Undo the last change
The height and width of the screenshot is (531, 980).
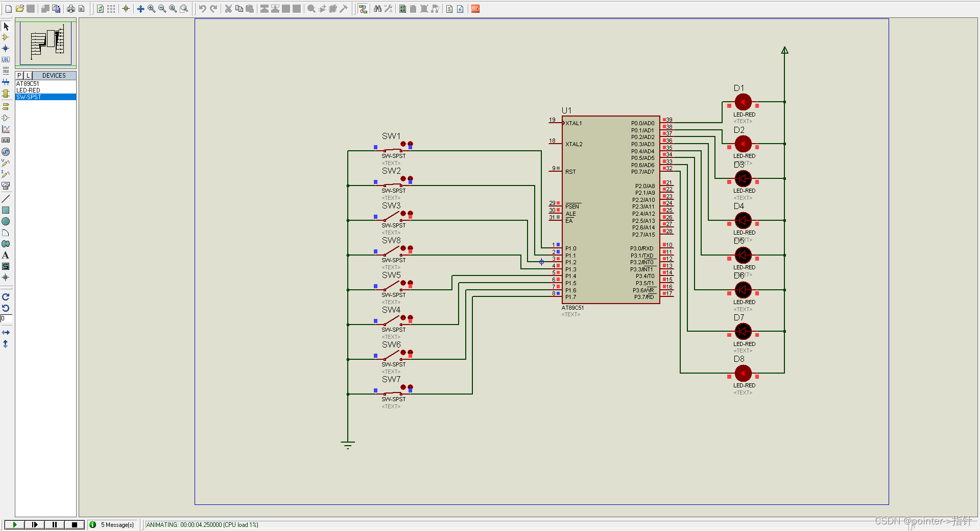coord(202,9)
